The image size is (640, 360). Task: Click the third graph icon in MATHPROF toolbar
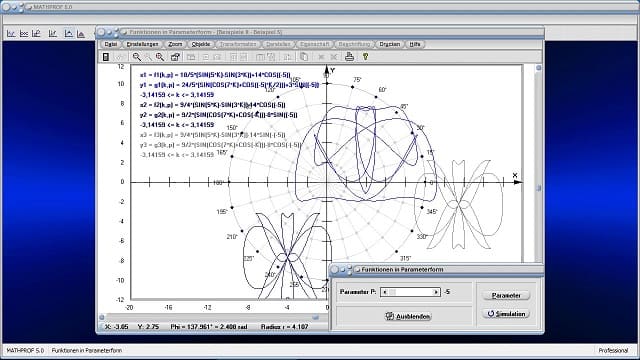pyautogui.click(x=36, y=33)
